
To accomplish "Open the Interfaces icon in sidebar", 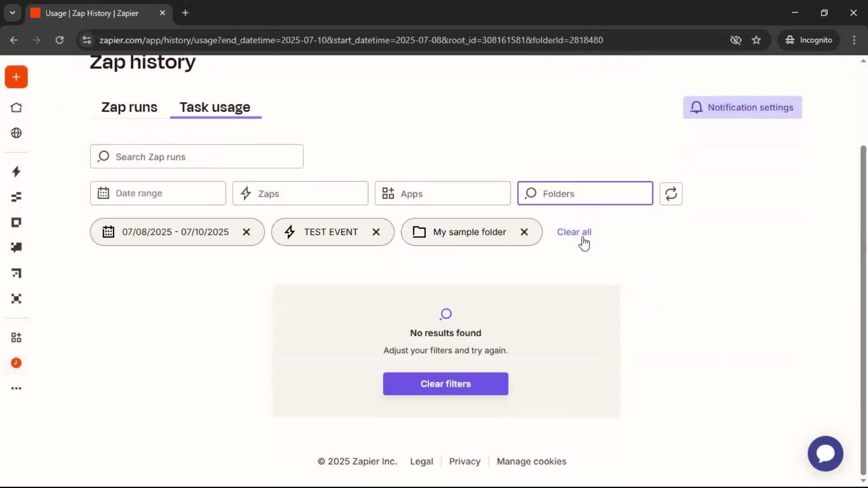I will tap(16, 222).
